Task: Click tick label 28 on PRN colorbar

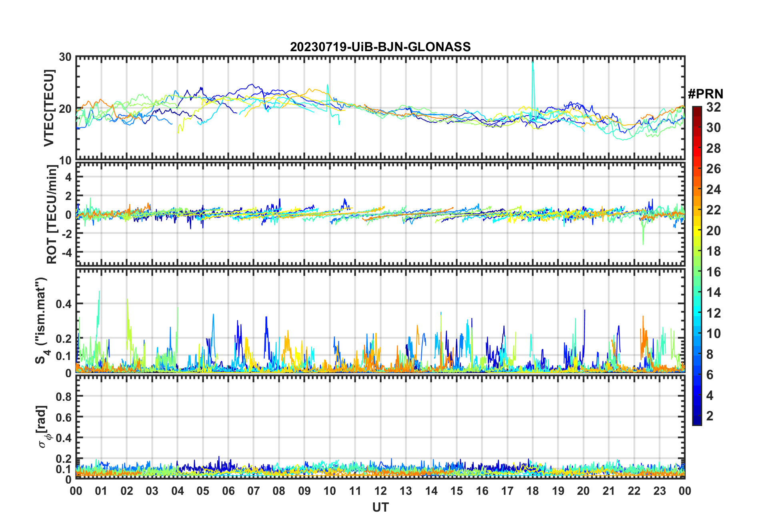Action: tap(713, 148)
